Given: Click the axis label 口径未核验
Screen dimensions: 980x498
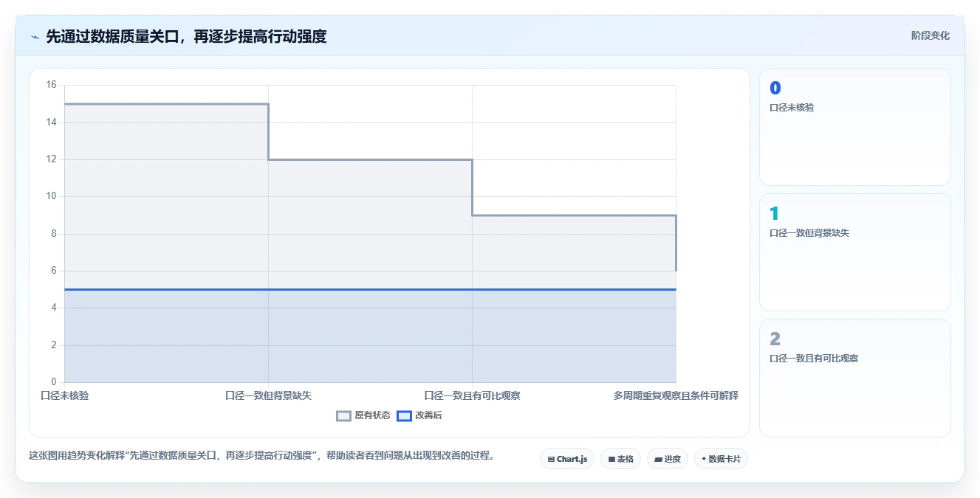Looking at the screenshot, I should [65, 395].
